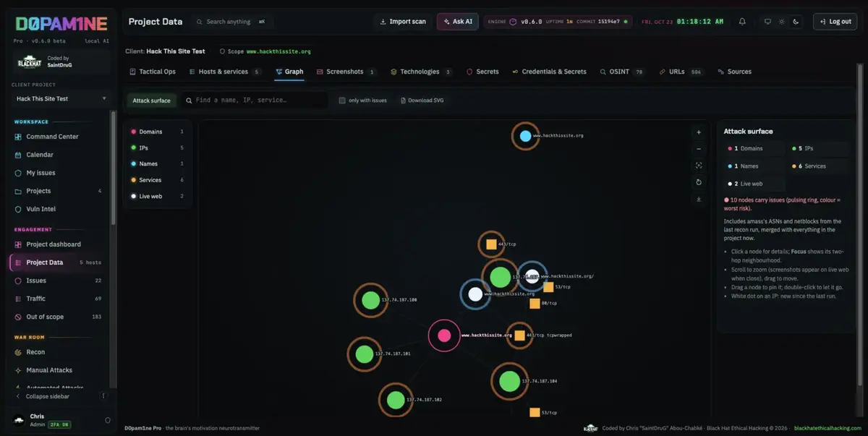Toggle Names legend filter
The height and width of the screenshot is (436, 868).
coord(157,163)
